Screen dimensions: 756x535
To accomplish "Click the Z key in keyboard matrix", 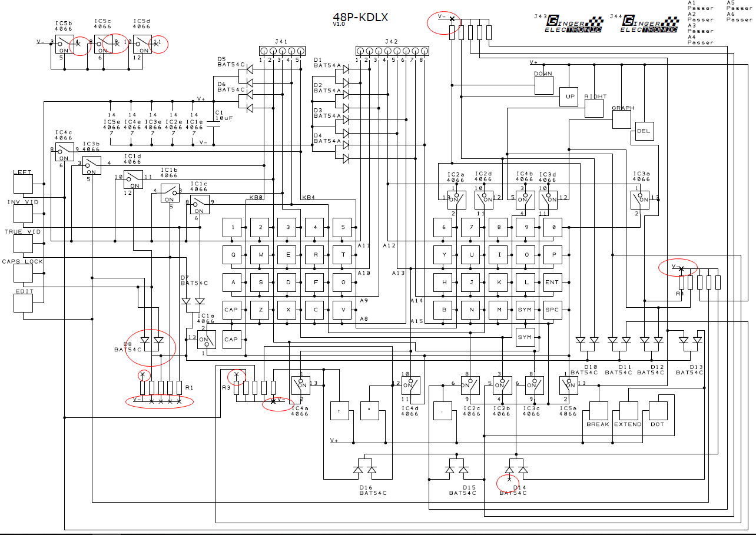I will (260, 310).
